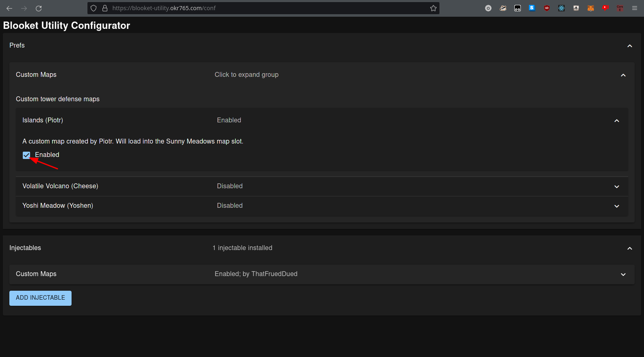Image resolution: width=644 pixels, height=357 pixels.
Task: Open the blue S extension icon
Action: pyautogui.click(x=532, y=8)
